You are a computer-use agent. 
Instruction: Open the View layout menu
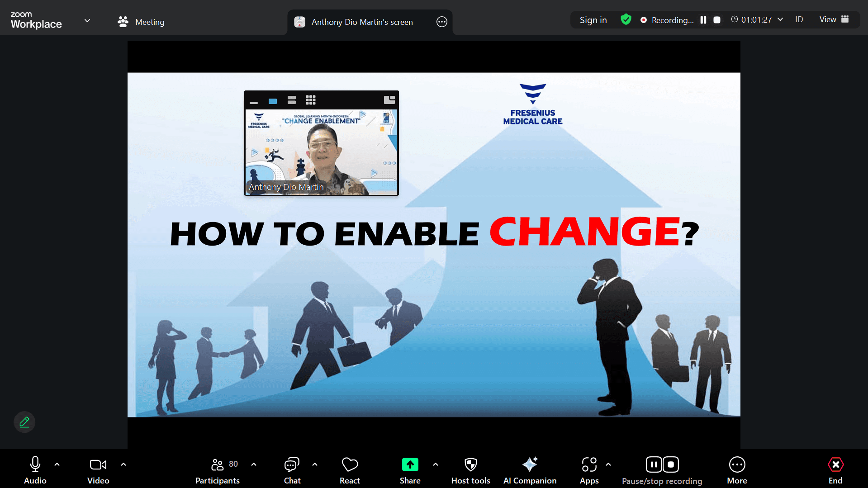click(x=834, y=19)
